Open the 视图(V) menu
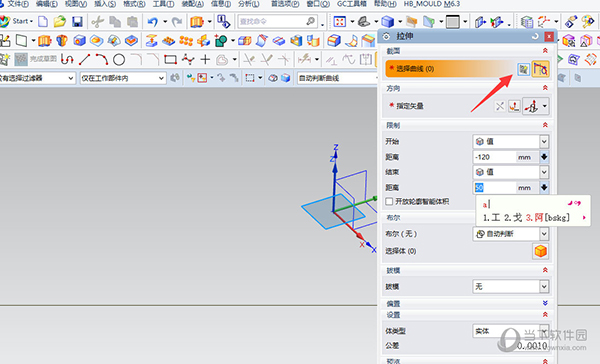The height and width of the screenshot is (364, 600). [76, 4]
